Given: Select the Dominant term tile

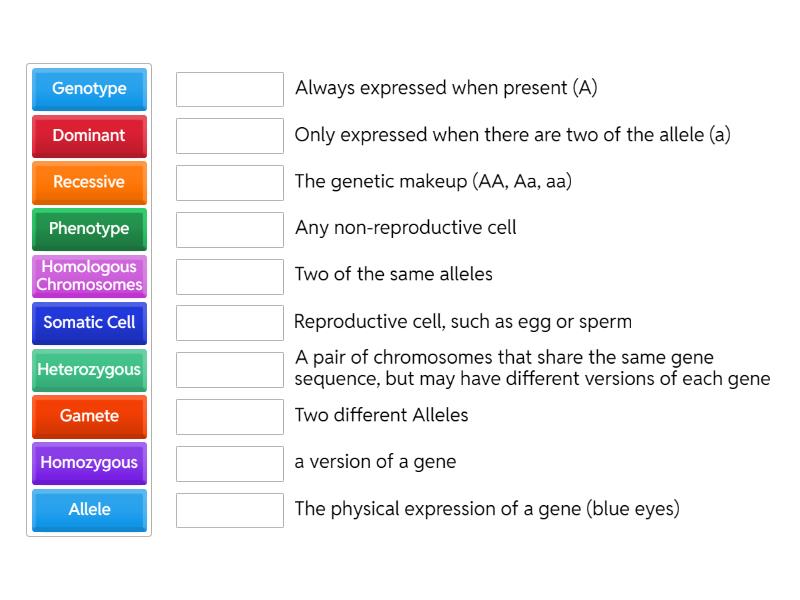Looking at the screenshot, I should (89, 136).
